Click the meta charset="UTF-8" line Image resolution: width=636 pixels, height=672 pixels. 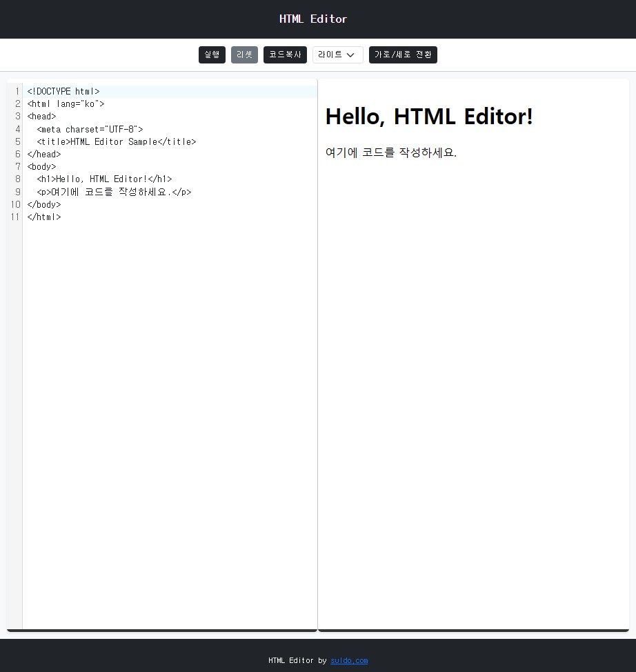90,129
